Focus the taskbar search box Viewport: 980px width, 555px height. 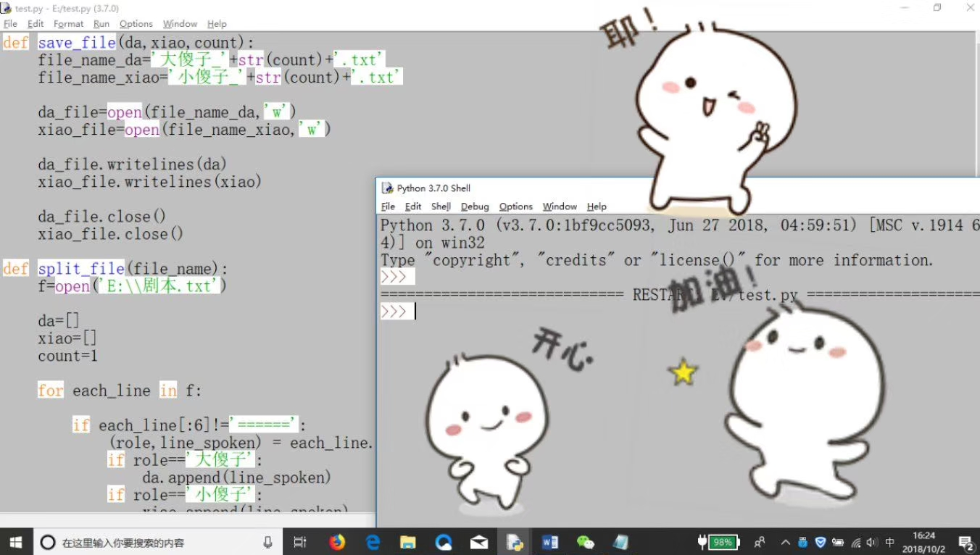tap(157, 542)
